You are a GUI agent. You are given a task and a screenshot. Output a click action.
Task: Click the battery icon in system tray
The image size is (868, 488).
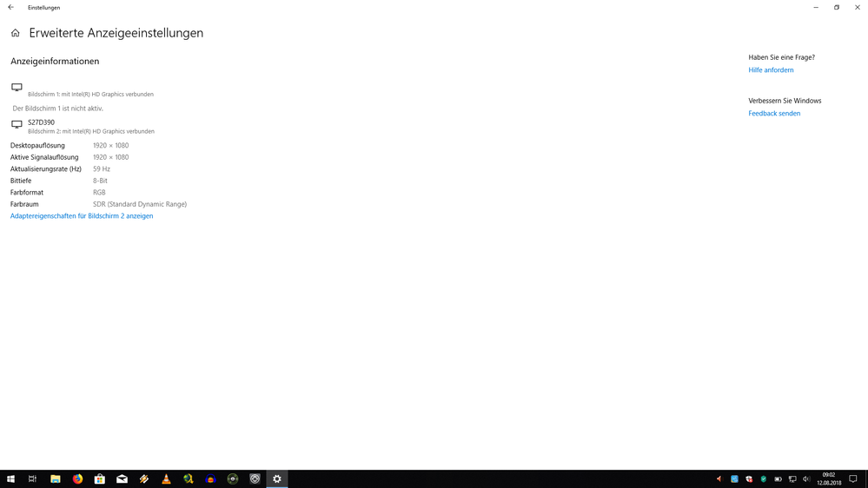778,479
